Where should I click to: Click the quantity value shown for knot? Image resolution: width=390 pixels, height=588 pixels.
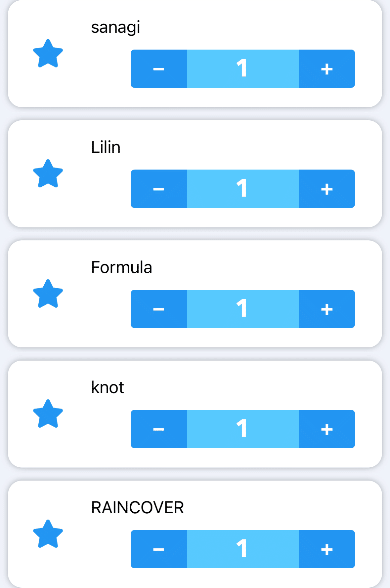point(242,429)
